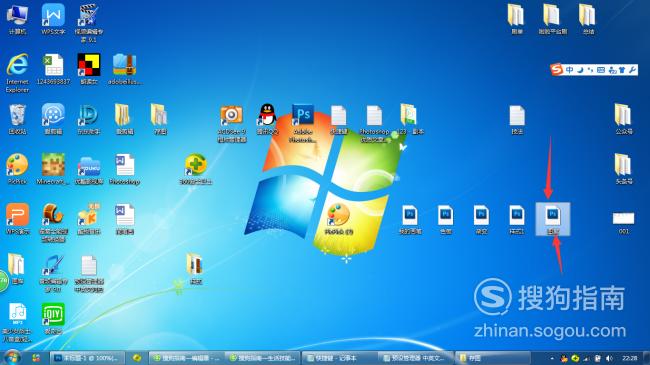Open the Windows Start menu
This screenshot has height=365, width=650.
12,357
